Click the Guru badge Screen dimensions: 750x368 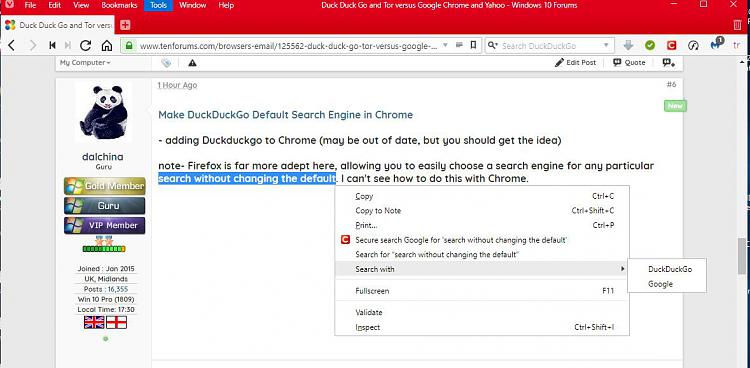point(104,205)
